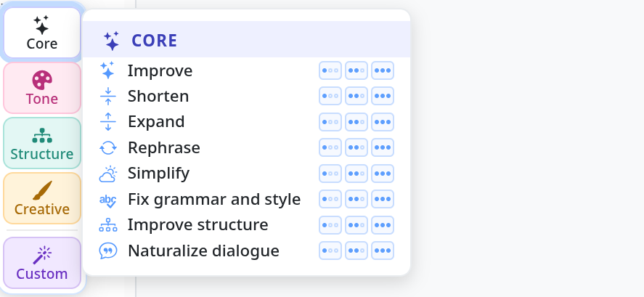The height and width of the screenshot is (297, 644).
Task: Click the Naturalize dialogue quote bubble icon
Action: [108, 251]
